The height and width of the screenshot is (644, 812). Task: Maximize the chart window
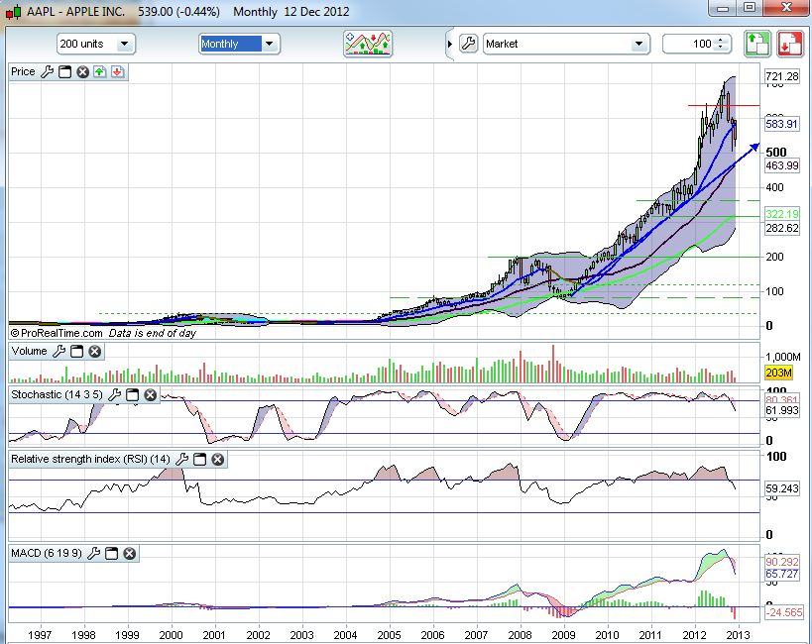click(750, 8)
